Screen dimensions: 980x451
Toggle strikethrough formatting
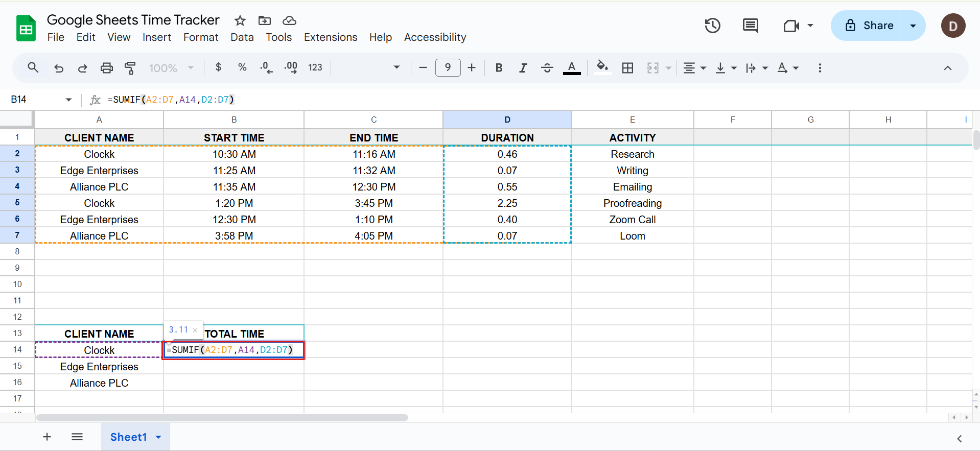click(547, 67)
